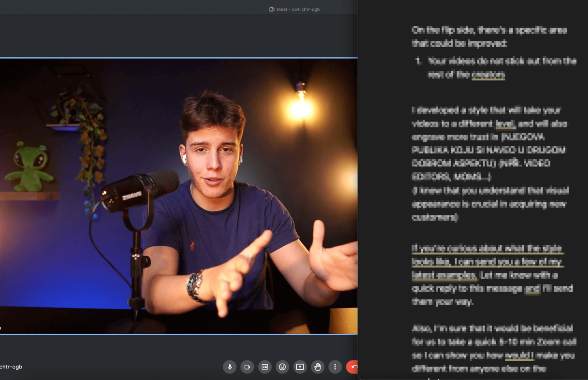Toggle closed captions CC button
Image resolution: width=588 pixels, height=380 pixels.
coord(265,367)
